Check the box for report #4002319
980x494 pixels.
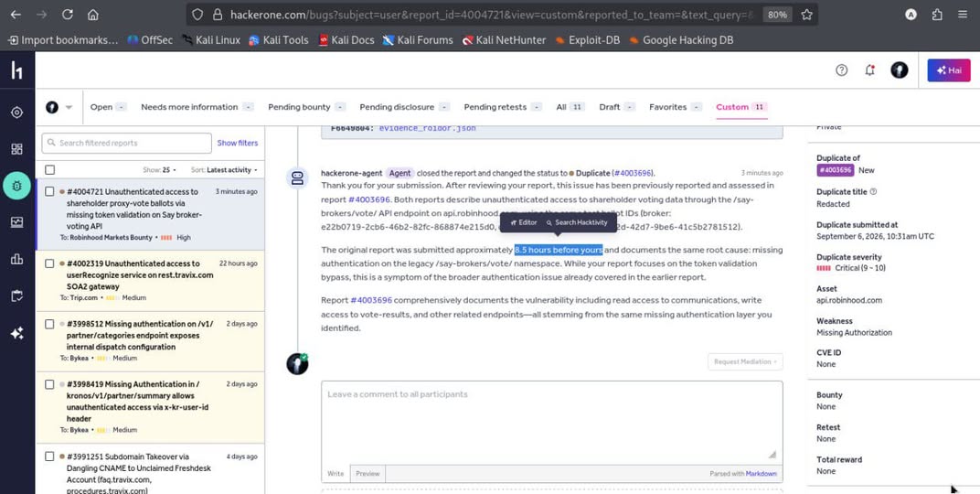50,263
